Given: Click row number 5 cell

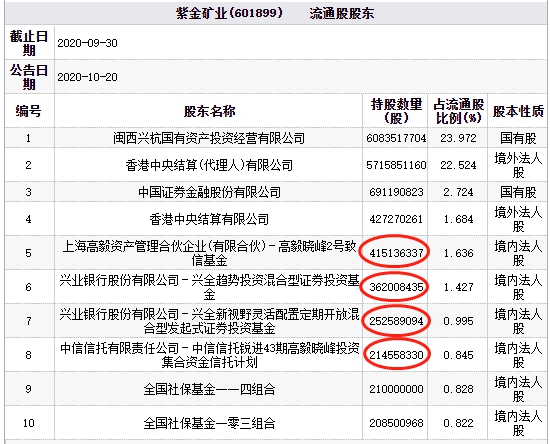Looking at the screenshot, I should [x=29, y=253].
